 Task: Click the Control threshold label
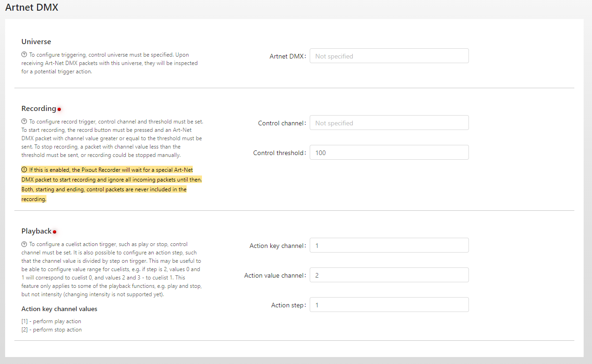tap(279, 153)
